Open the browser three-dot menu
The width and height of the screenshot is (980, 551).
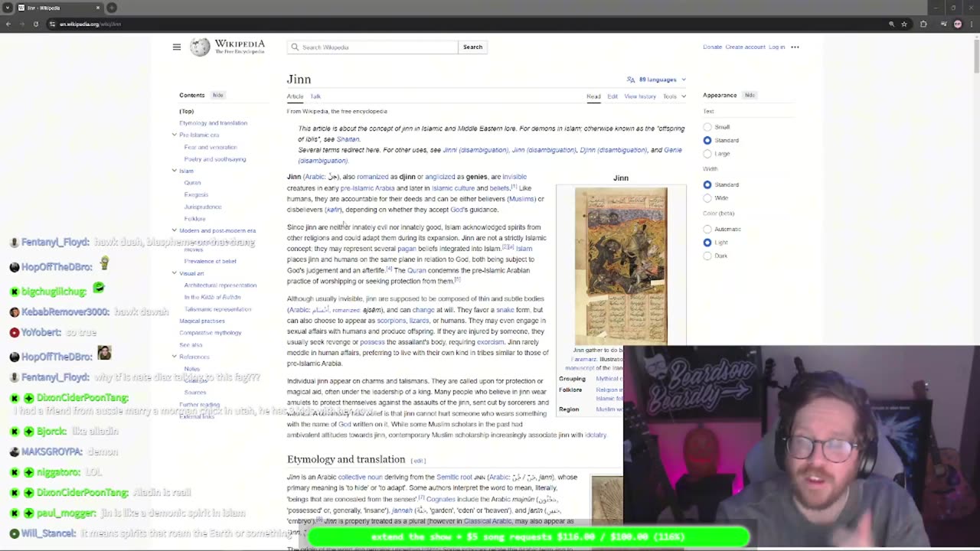click(971, 24)
